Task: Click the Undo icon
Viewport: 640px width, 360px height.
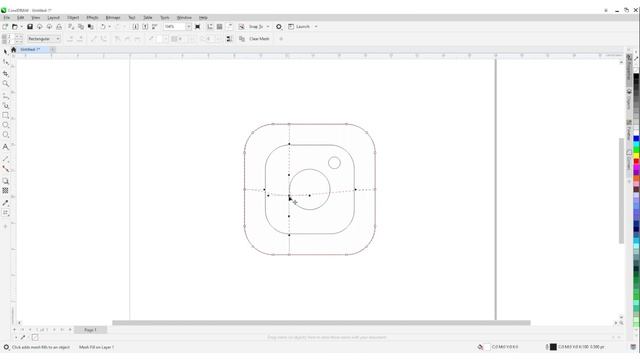Action: click(x=103, y=27)
